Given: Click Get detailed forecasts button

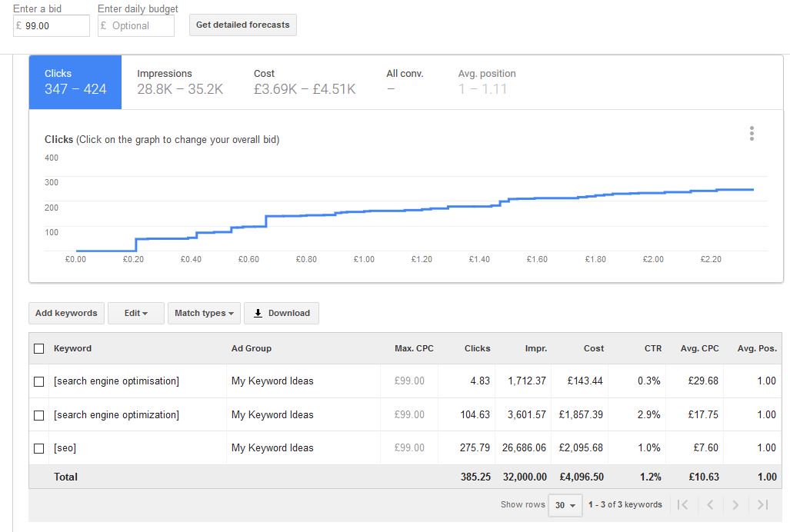Looking at the screenshot, I should coord(243,25).
